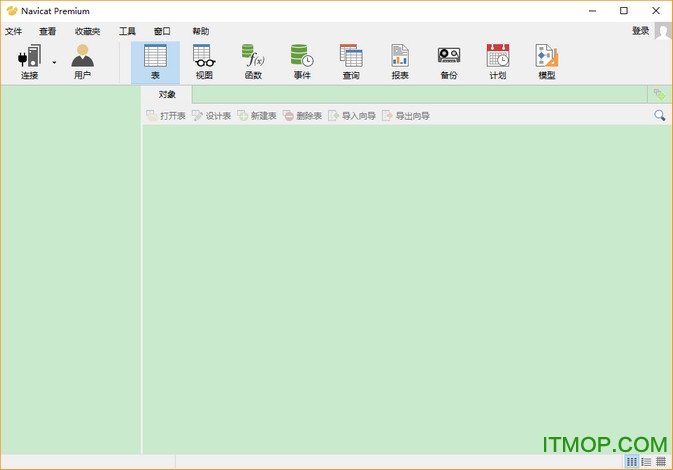This screenshot has height=470, width=673.
Task: Expand the 连接 dropdown arrow
Action: pyautogui.click(x=54, y=62)
